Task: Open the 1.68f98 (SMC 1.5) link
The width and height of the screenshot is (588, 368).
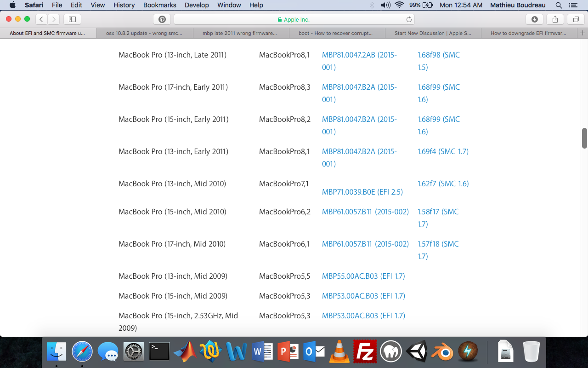Action: coord(439,61)
